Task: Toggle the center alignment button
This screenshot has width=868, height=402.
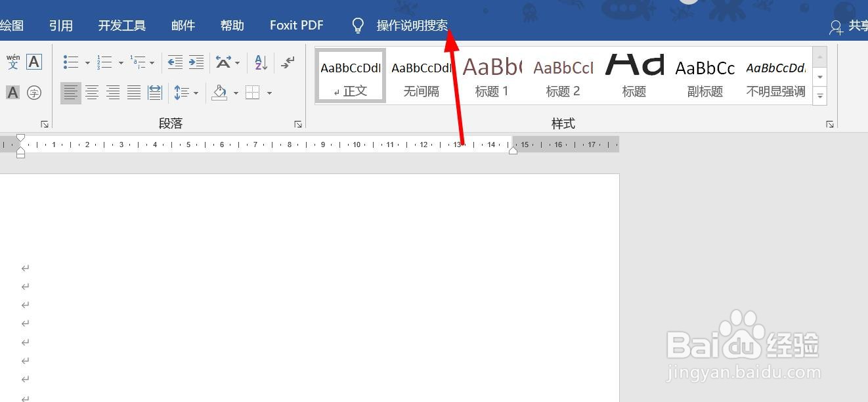Action: [x=92, y=93]
